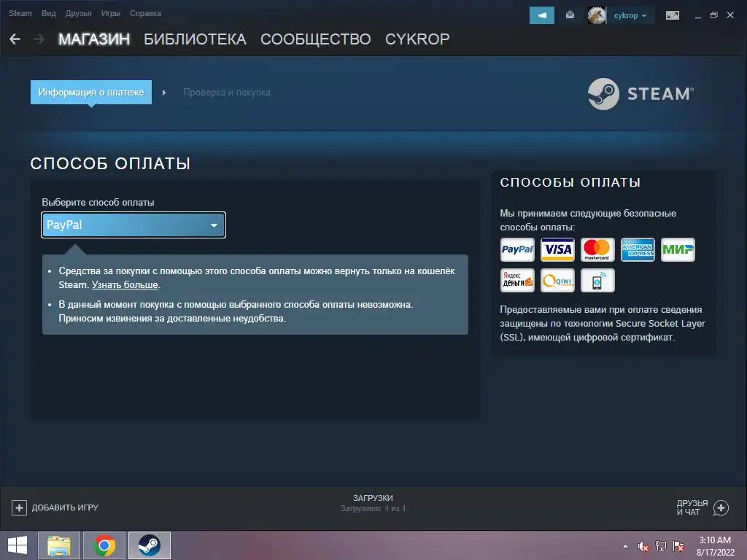Go to the МАГАЗИН tab
Image resolution: width=747 pixels, height=560 pixels.
click(x=94, y=39)
